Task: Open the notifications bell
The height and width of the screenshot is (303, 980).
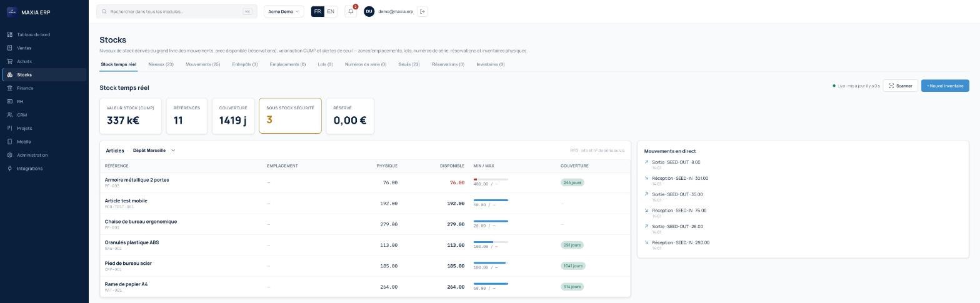Action: (351, 11)
